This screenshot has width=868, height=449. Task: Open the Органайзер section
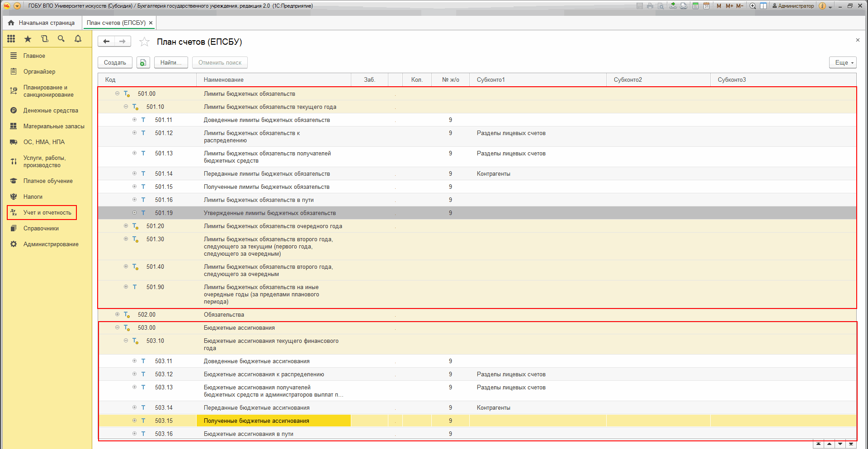tap(39, 71)
